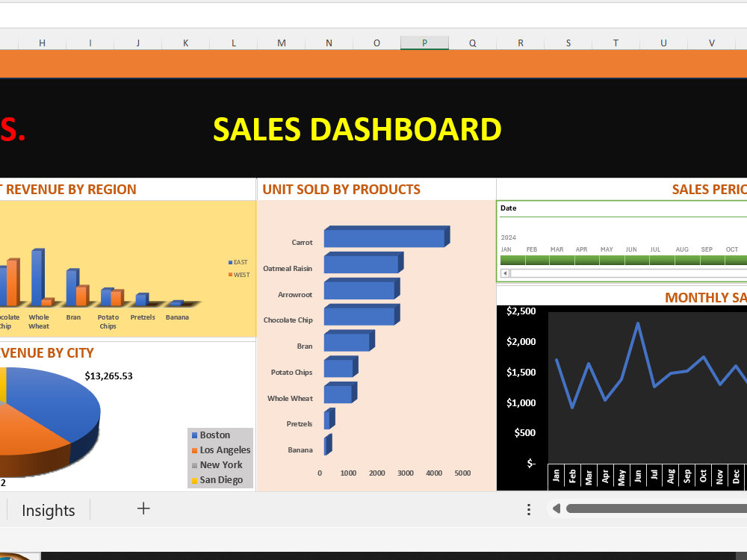This screenshot has width=747, height=560.
Task: Click the Banana label in region chart
Action: 177,317
